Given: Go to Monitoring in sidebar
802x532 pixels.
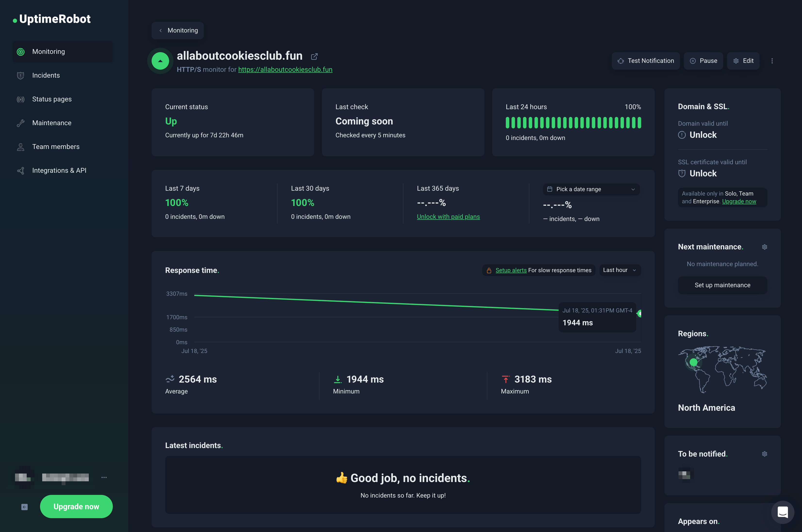Looking at the screenshot, I should point(62,52).
